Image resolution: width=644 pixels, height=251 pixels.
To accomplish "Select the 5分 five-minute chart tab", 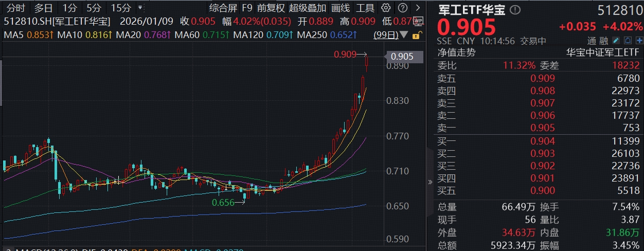I will click(94, 8).
